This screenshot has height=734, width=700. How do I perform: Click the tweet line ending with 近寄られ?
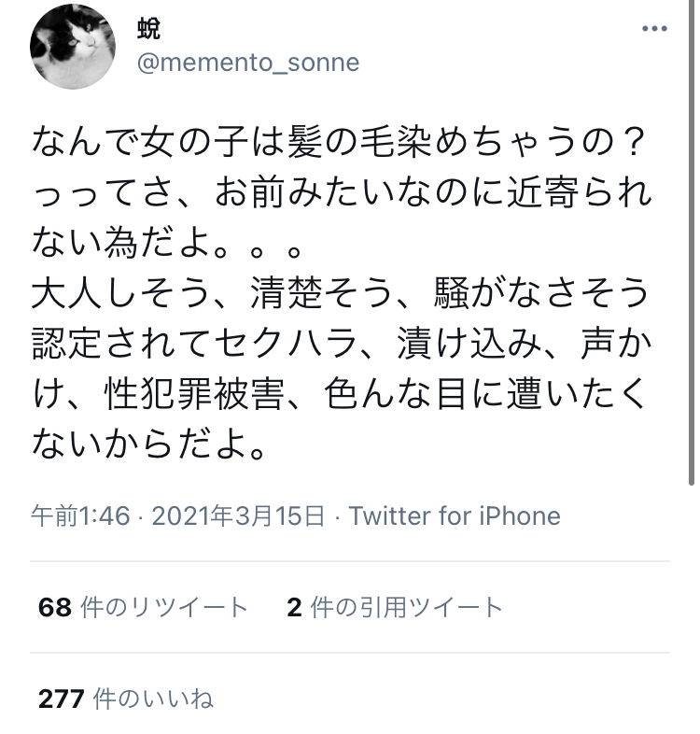coord(342,192)
